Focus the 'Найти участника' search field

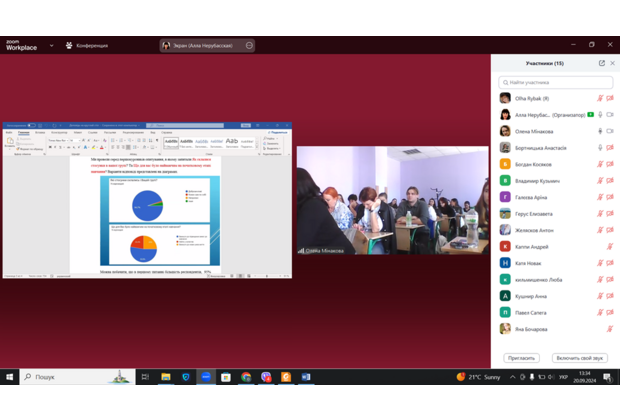click(x=556, y=82)
